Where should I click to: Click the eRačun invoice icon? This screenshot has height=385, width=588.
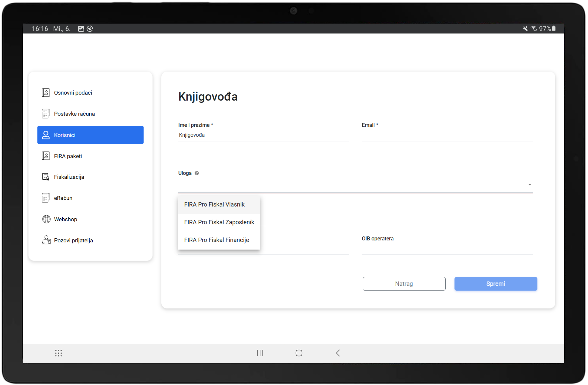tap(46, 198)
